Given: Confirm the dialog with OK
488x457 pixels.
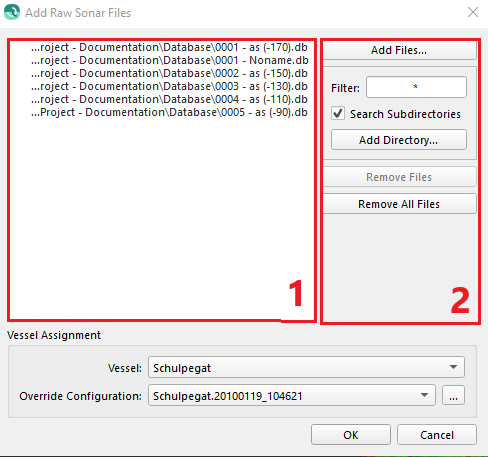Looking at the screenshot, I should [x=351, y=434].
